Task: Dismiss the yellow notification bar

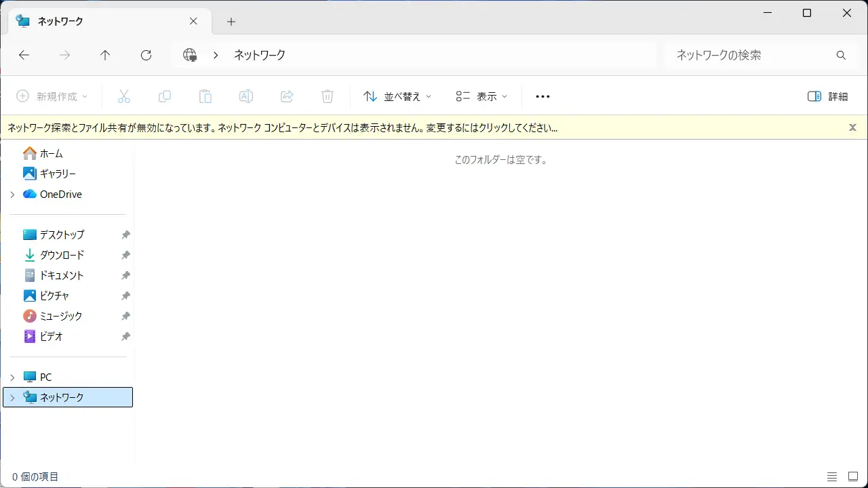Action: 852,127
